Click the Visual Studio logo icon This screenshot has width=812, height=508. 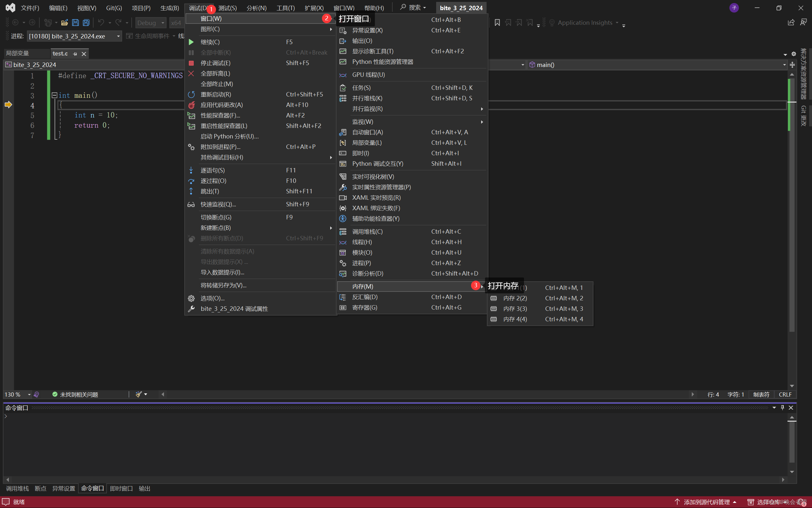click(x=10, y=7)
